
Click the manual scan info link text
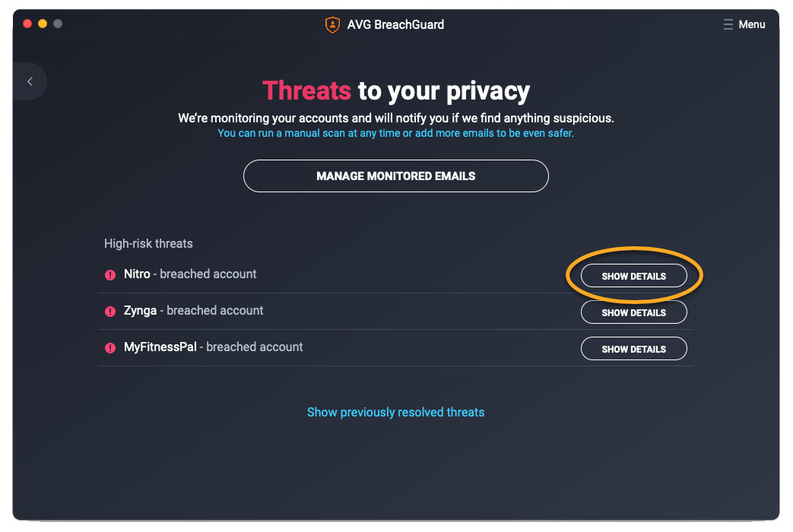(395, 133)
